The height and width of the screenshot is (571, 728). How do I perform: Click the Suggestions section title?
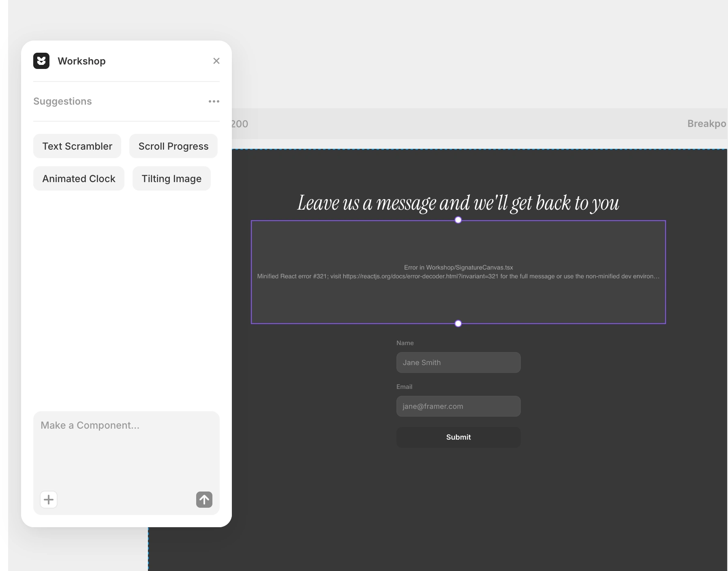pos(62,101)
